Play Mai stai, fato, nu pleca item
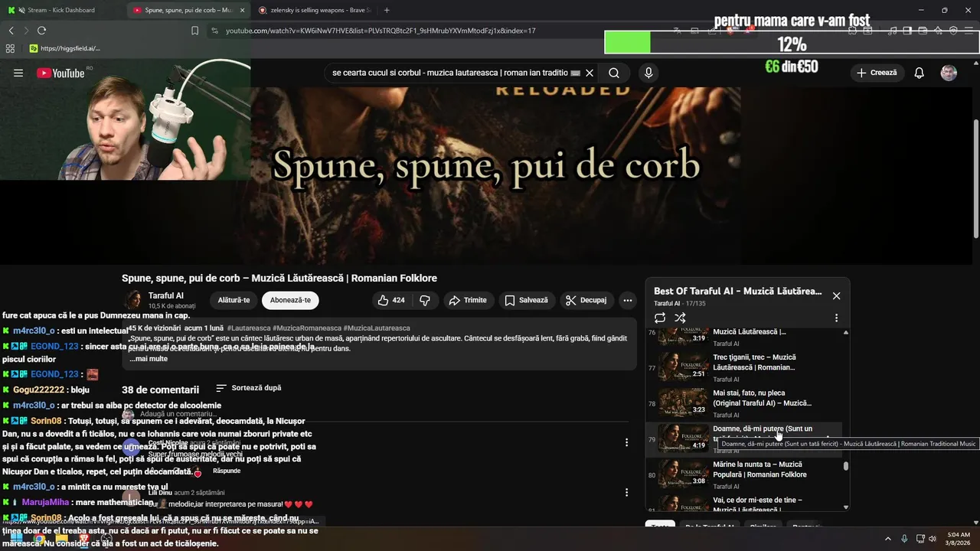The image size is (980, 551). (x=744, y=403)
